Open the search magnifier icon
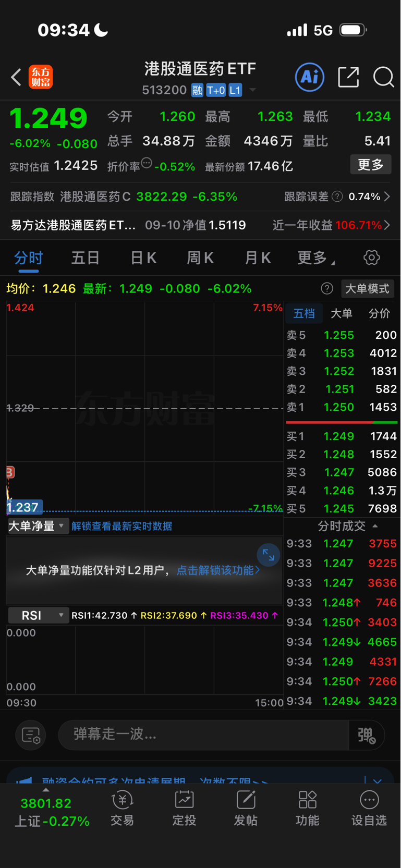The image size is (401, 868). click(x=384, y=77)
